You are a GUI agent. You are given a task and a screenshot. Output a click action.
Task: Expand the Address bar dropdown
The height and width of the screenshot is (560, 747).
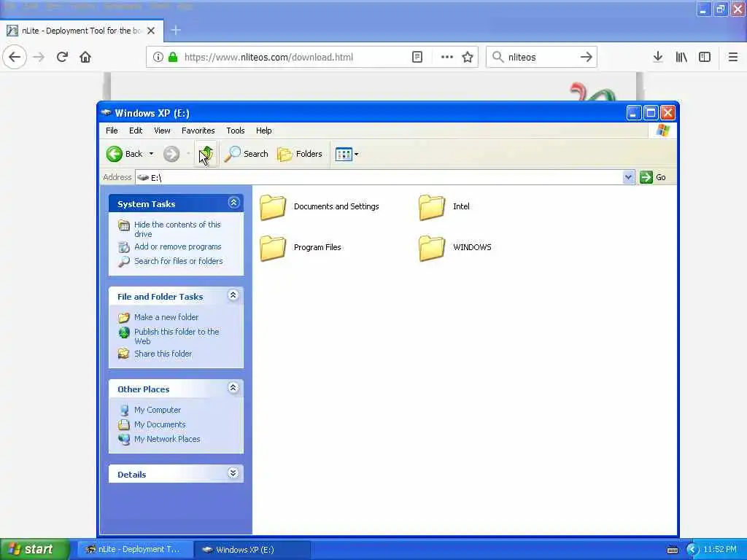coord(628,177)
